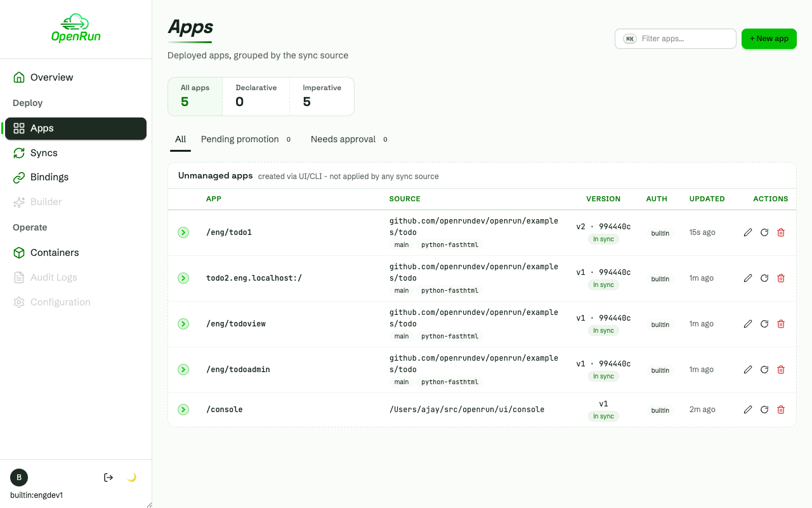Delete the /console app

pos(781,410)
